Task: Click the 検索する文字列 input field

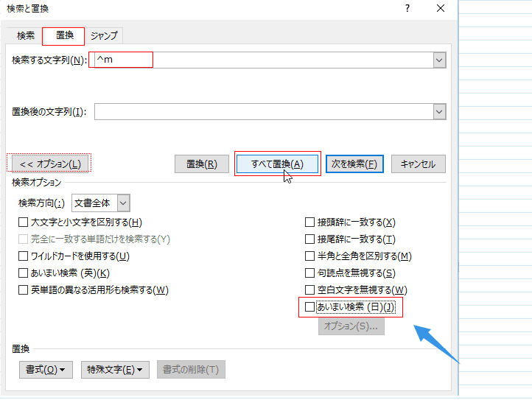Action: (x=264, y=60)
